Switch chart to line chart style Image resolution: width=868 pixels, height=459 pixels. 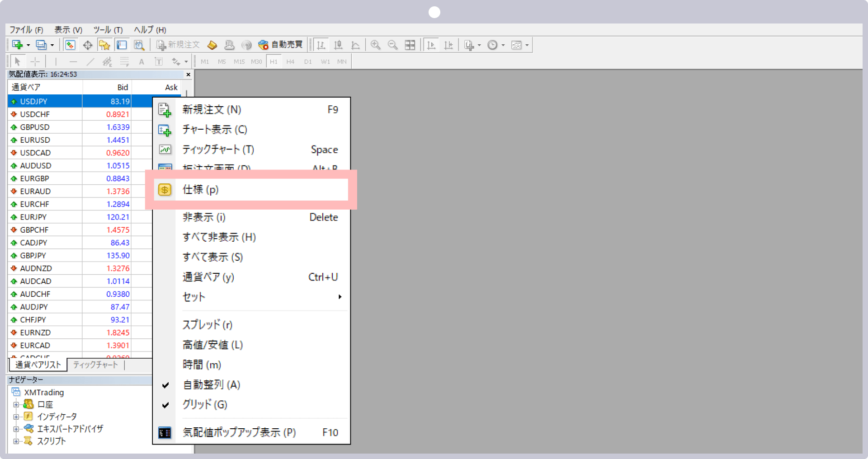pyautogui.click(x=355, y=45)
